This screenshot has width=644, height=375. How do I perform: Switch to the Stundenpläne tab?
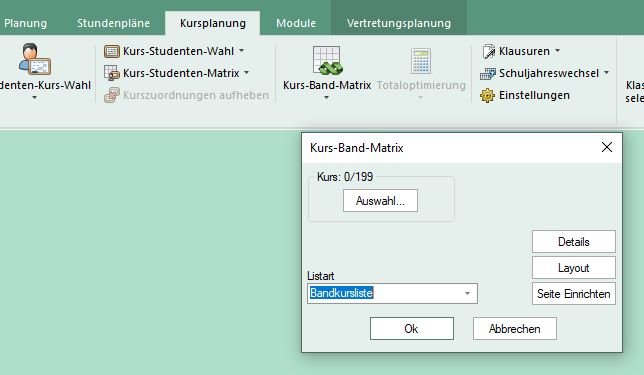(x=113, y=23)
